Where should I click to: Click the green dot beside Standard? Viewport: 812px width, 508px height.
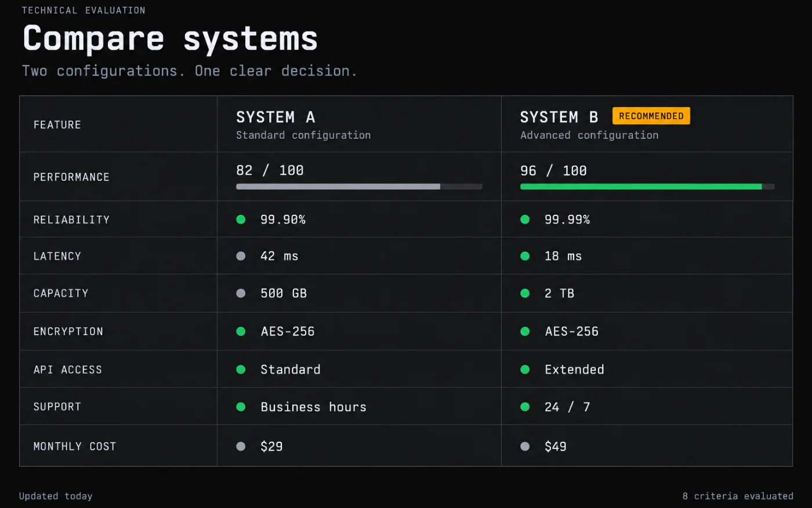pyautogui.click(x=241, y=369)
